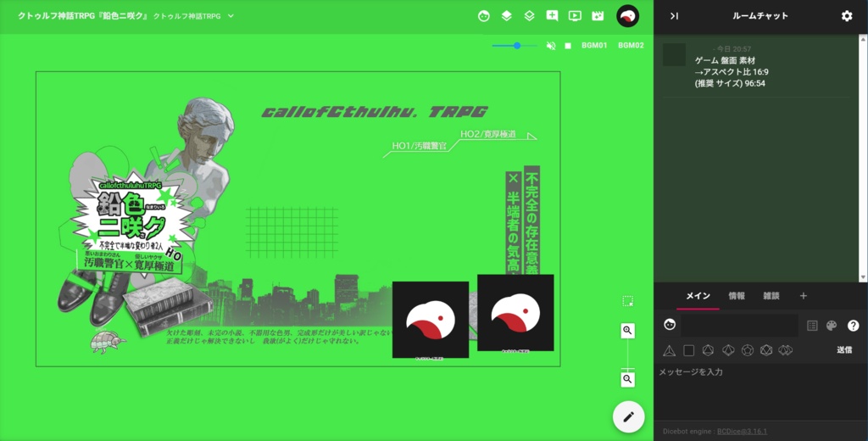This screenshot has width=868, height=441.
Task: Open the chat palette list icon
Action: [812, 325]
